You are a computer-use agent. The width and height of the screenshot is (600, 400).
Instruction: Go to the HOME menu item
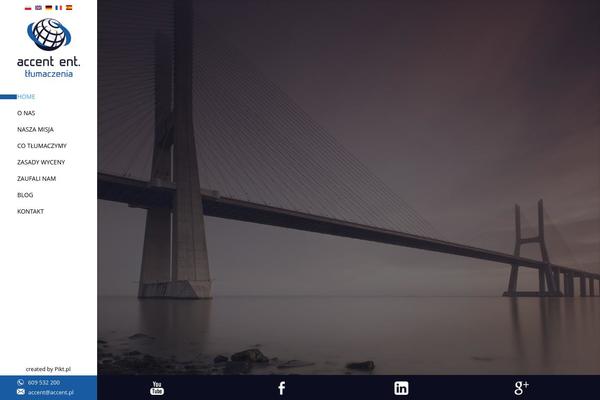tap(26, 97)
